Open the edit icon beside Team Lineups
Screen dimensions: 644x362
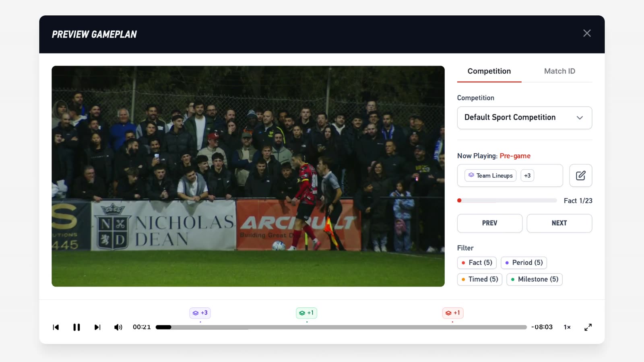coord(580,175)
